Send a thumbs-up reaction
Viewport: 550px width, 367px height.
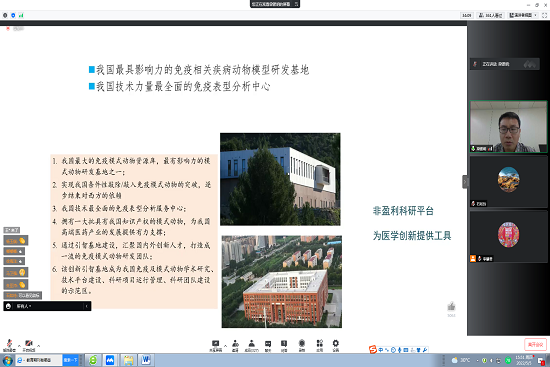(x=451, y=307)
